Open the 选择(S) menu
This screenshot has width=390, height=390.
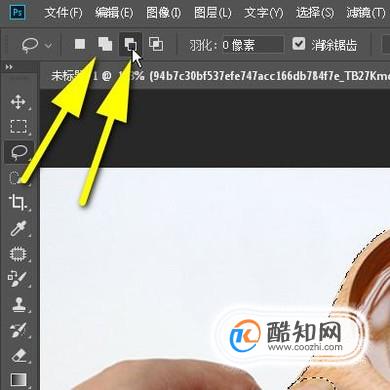pos(315,13)
